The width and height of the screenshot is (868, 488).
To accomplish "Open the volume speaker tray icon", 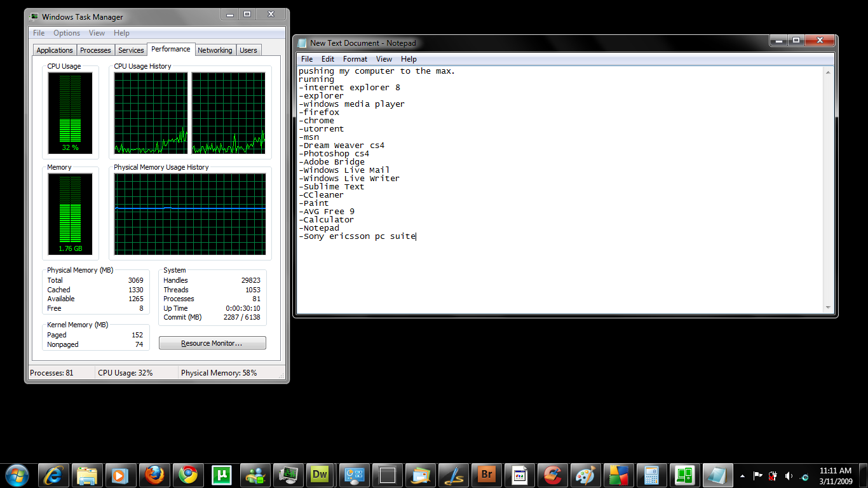I will pos(789,476).
